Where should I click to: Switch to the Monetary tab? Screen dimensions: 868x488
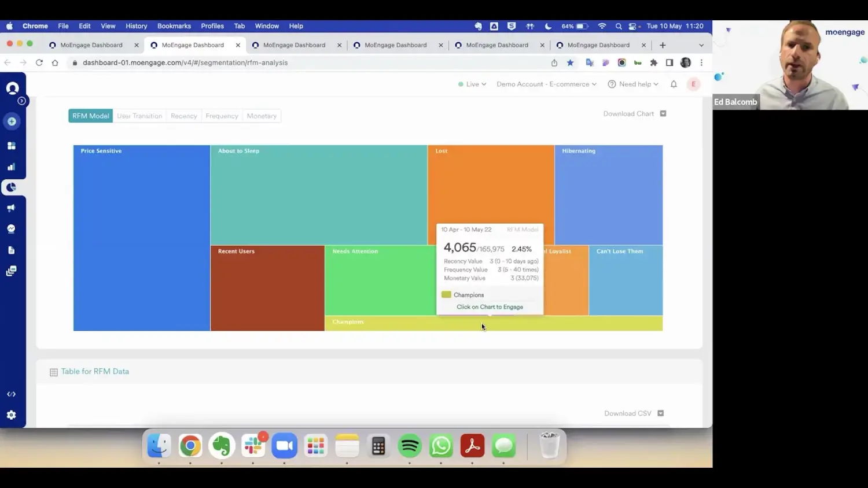(262, 116)
